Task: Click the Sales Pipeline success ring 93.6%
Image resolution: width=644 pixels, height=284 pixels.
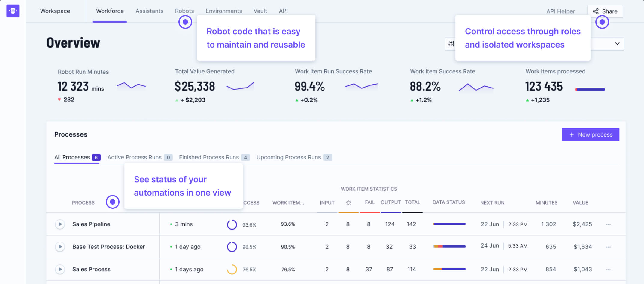Action: click(x=232, y=224)
